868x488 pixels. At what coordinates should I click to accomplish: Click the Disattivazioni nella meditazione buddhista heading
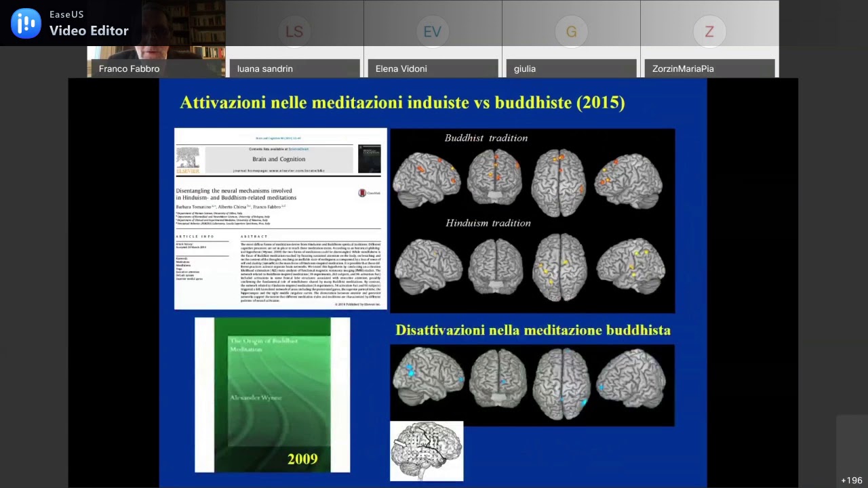(533, 330)
